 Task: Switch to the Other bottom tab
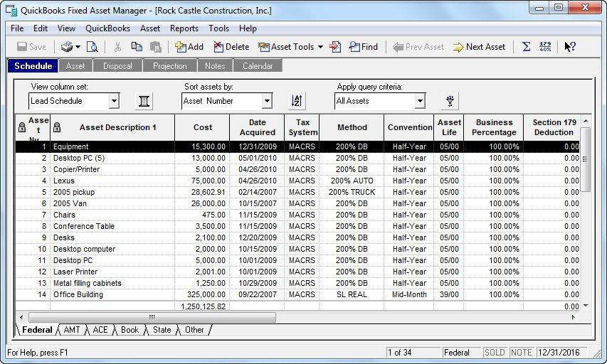click(x=194, y=330)
